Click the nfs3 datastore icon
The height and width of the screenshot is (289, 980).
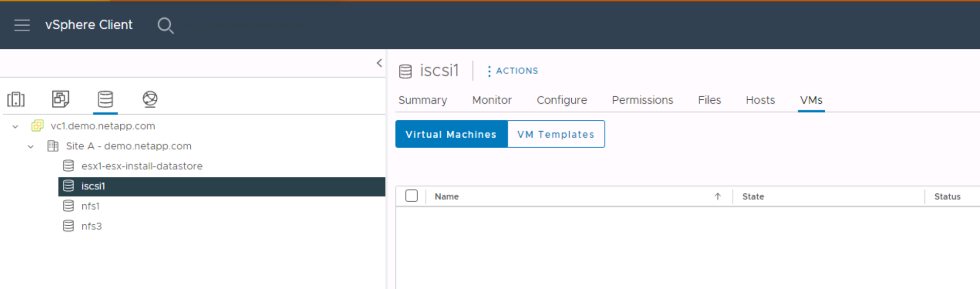pyautogui.click(x=68, y=226)
